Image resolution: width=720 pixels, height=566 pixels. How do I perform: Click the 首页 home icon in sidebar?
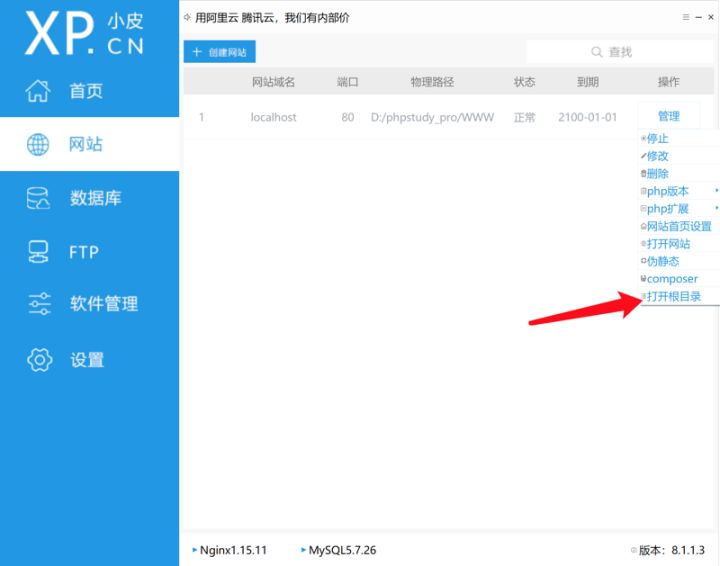click(38, 91)
